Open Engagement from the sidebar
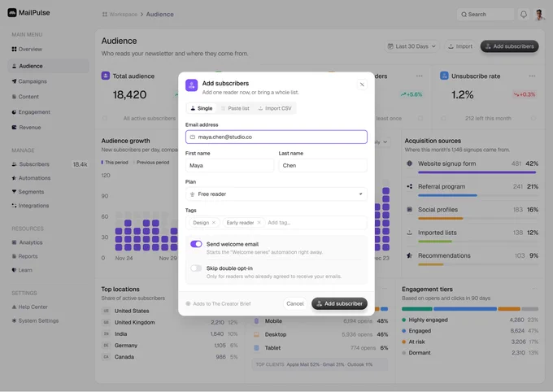 tap(48, 112)
